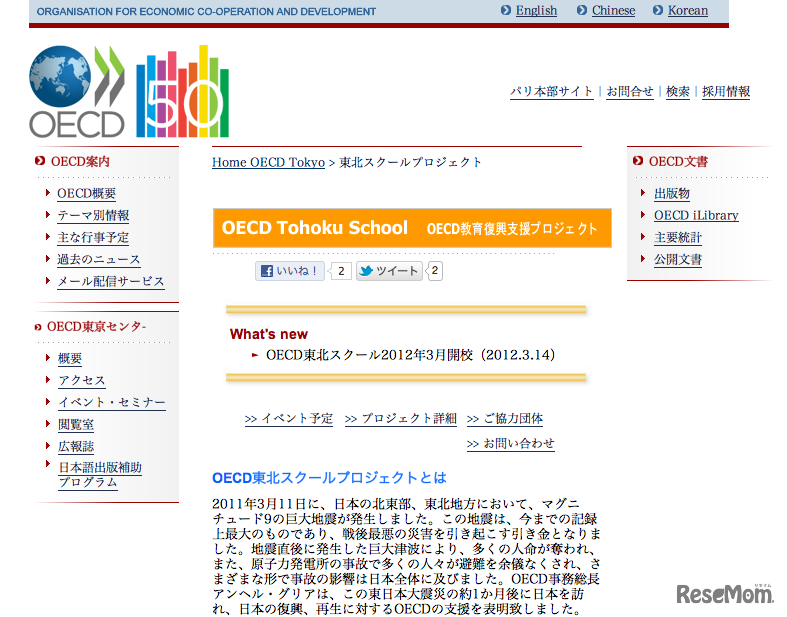Jump to >> ご協力団体 section
The height and width of the screenshot is (617, 787).
pyautogui.click(x=505, y=419)
